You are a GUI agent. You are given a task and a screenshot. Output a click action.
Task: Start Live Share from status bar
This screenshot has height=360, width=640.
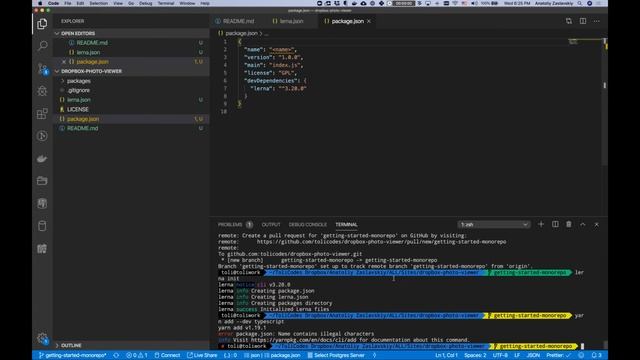(202, 355)
